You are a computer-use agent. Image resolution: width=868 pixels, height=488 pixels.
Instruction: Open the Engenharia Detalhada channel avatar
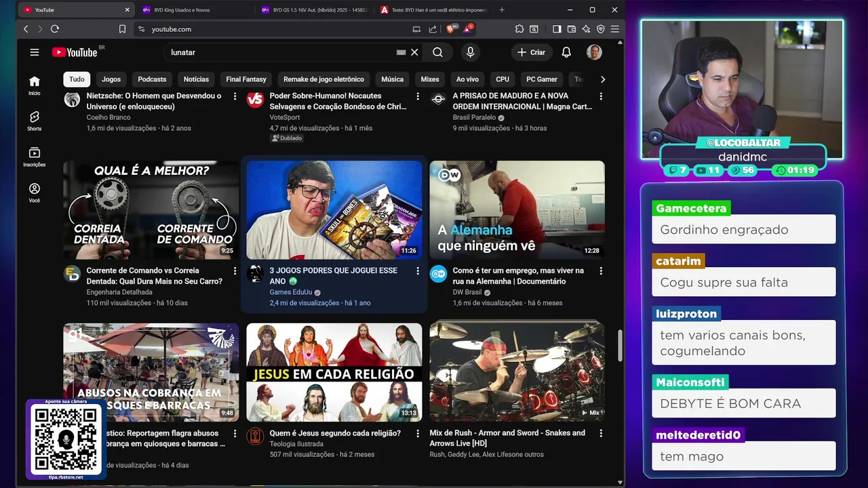[x=72, y=274]
